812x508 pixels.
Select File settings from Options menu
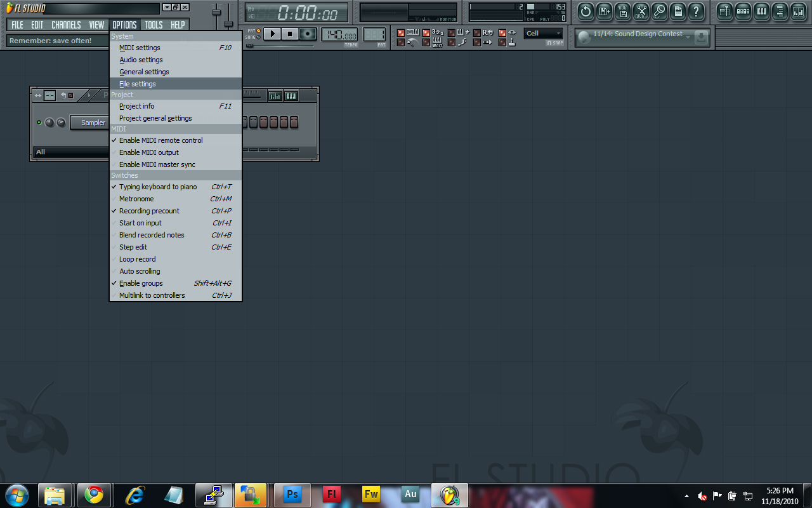coord(138,84)
